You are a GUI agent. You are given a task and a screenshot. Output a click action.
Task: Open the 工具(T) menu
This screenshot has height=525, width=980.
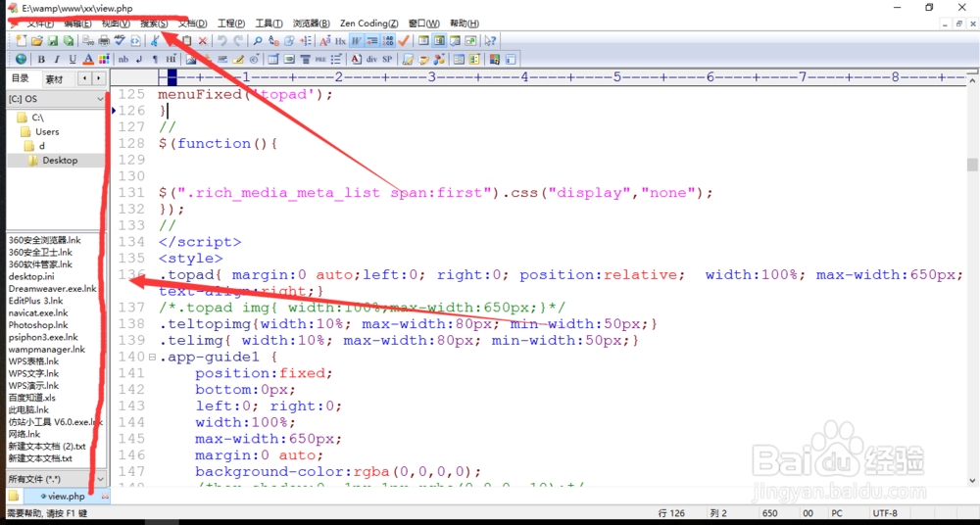[269, 24]
